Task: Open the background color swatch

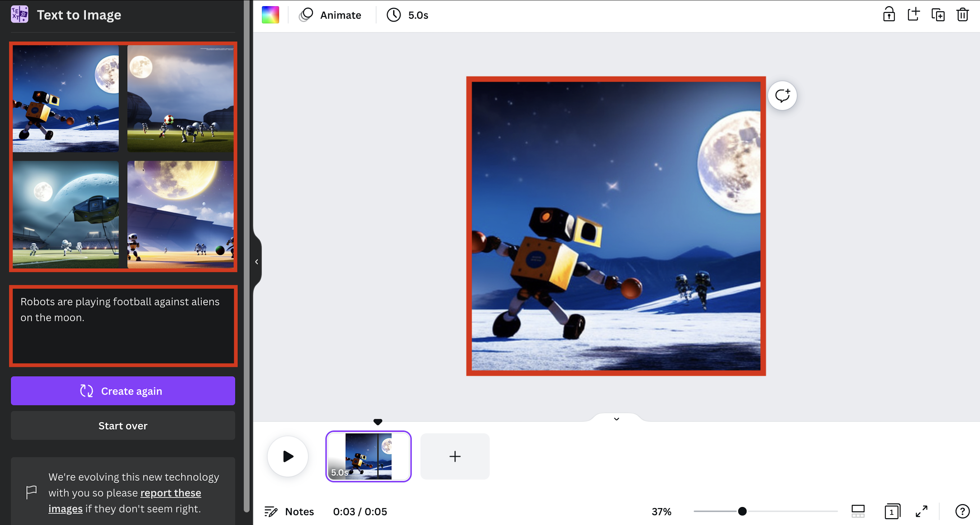Action: point(270,15)
